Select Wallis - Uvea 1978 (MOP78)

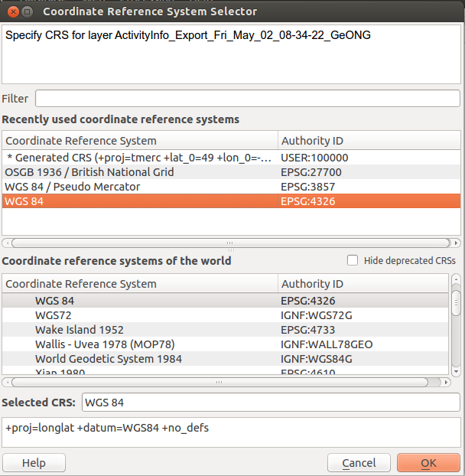coord(225,344)
